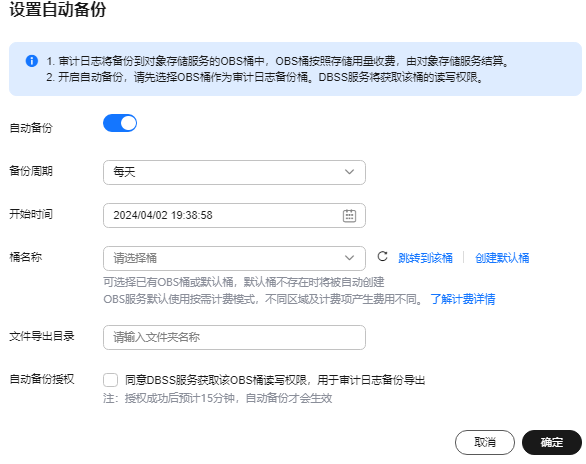The image size is (586, 464).
Task: Open the 了解计费详情 billing details link
Action: click(x=463, y=299)
